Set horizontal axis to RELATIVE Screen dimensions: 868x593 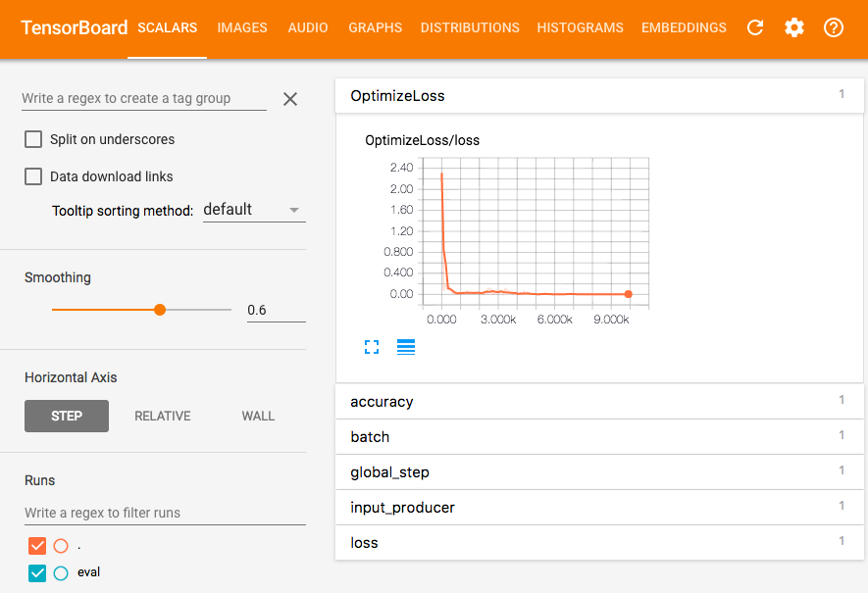pyautogui.click(x=163, y=416)
